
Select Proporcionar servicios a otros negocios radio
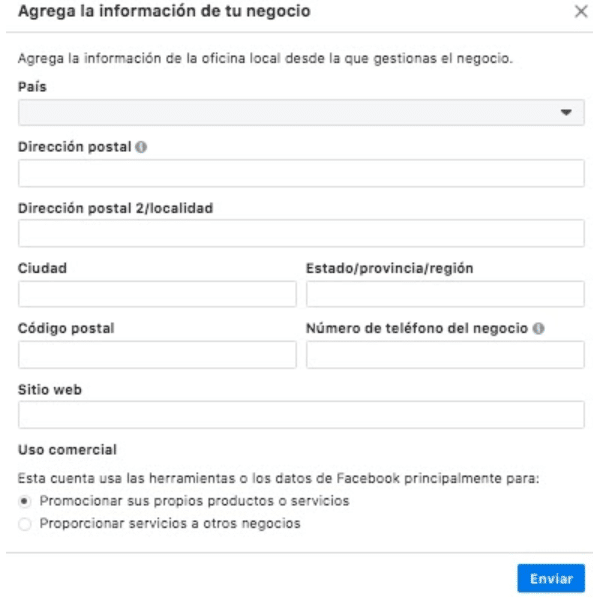[x=25, y=524]
